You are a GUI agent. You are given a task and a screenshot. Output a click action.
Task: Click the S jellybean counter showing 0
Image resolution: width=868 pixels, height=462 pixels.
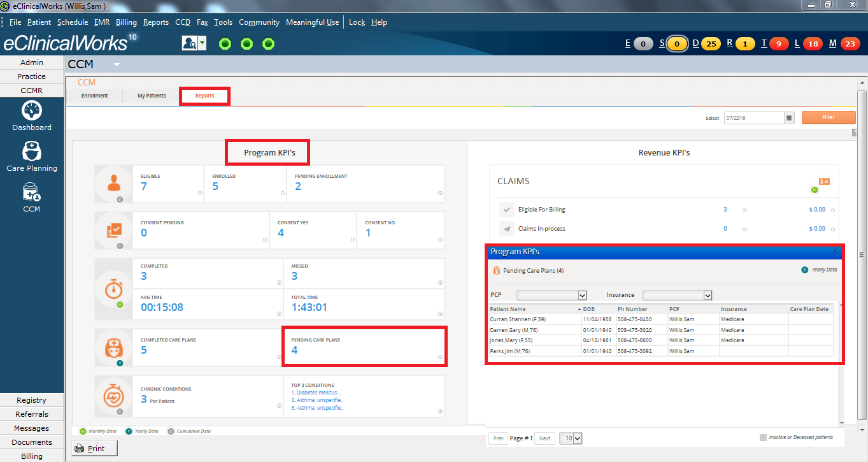tap(676, 44)
